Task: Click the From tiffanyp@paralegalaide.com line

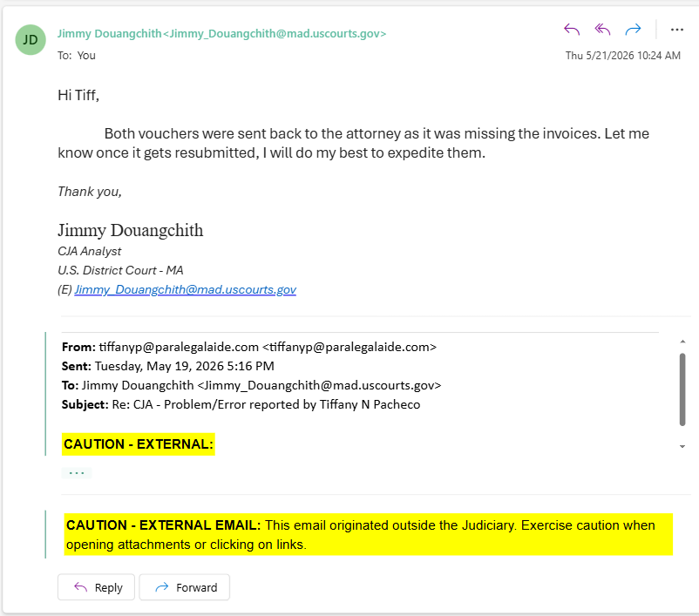Action: click(248, 347)
